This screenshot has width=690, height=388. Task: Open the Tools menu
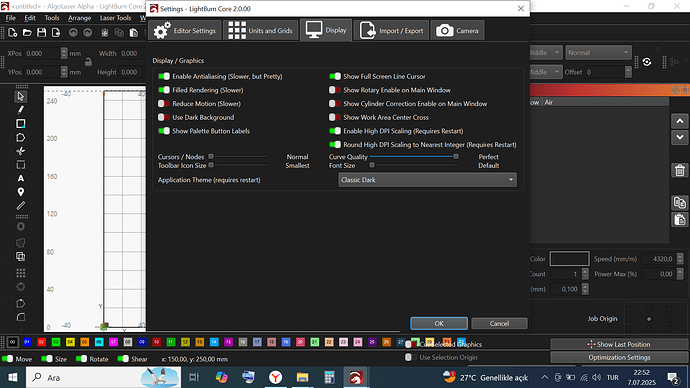pos(52,18)
